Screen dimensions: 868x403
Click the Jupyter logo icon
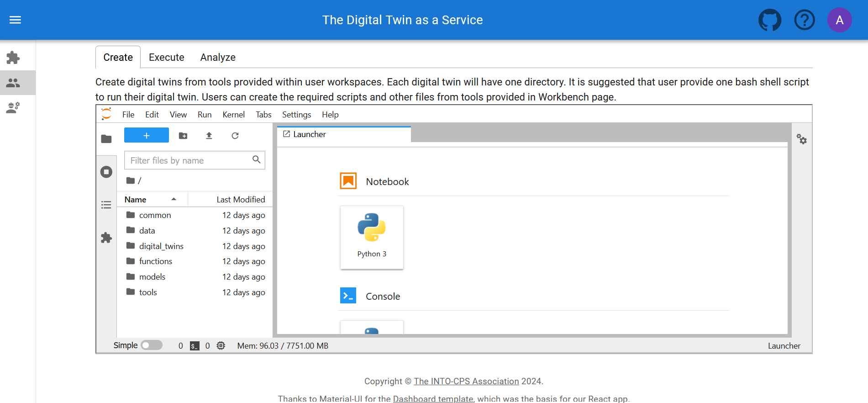pos(106,114)
